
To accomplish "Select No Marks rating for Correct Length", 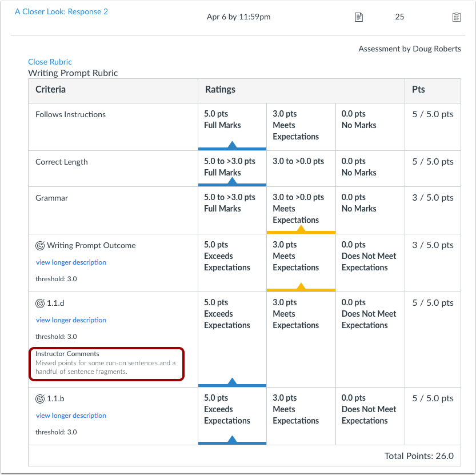I will pyautogui.click(x=369, y=167).
